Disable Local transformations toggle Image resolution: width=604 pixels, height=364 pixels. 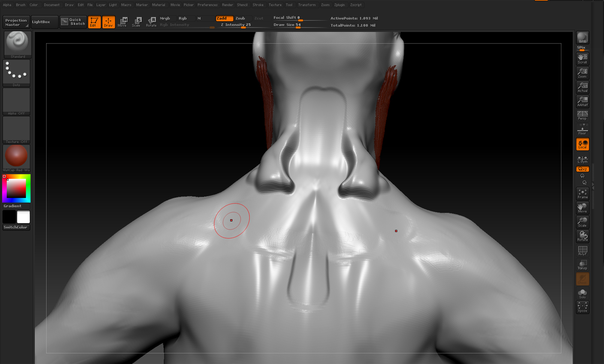coord(582,144)
